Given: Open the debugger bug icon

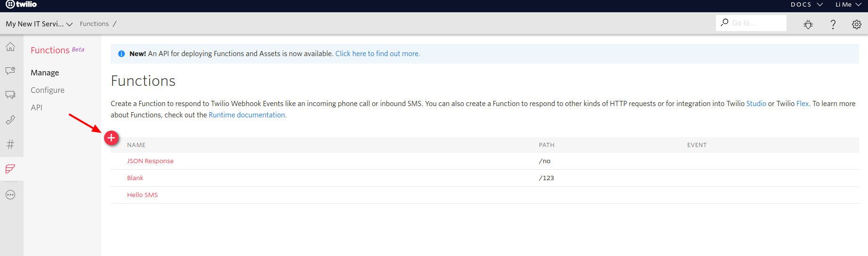Looking at the screenshot, I should point(808,24).
